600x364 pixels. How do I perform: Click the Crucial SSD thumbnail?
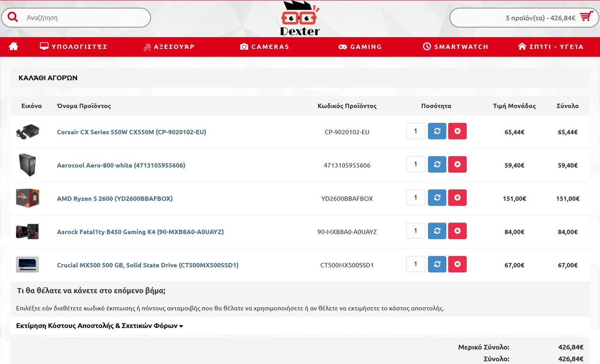27,265
